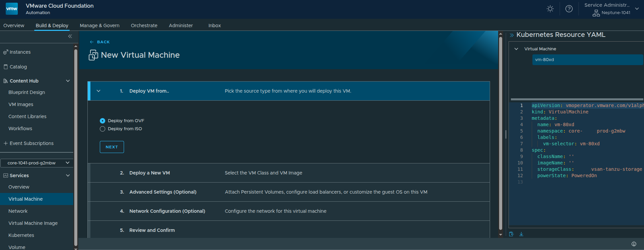Expand step 4 Network Configuration (Optional)

coord(289,211)
